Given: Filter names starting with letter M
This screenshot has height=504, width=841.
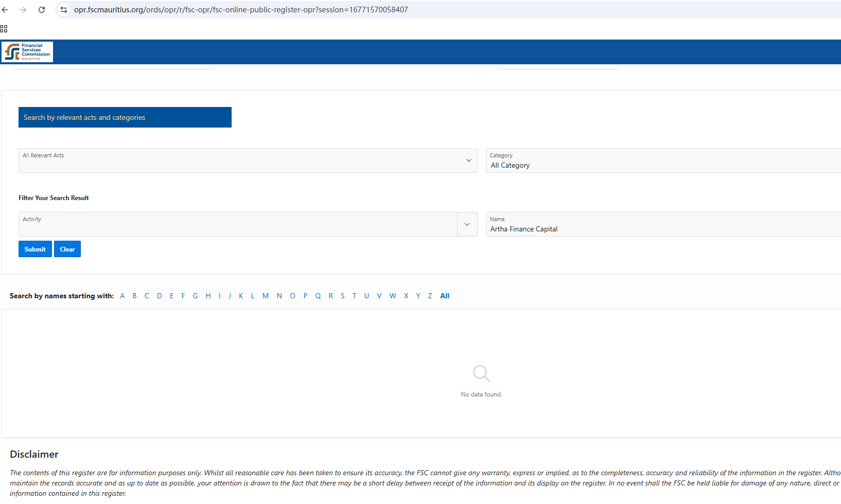Looking at the screenshot, I should (x=265, y=296).
